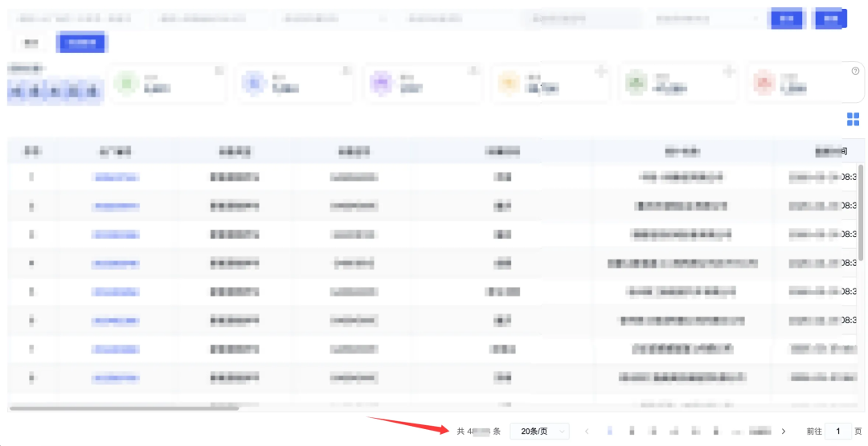Click the table's horizontal scrollbar
Image resolution: width=868 pixels, height=446 pixels.
coord(124,408)
